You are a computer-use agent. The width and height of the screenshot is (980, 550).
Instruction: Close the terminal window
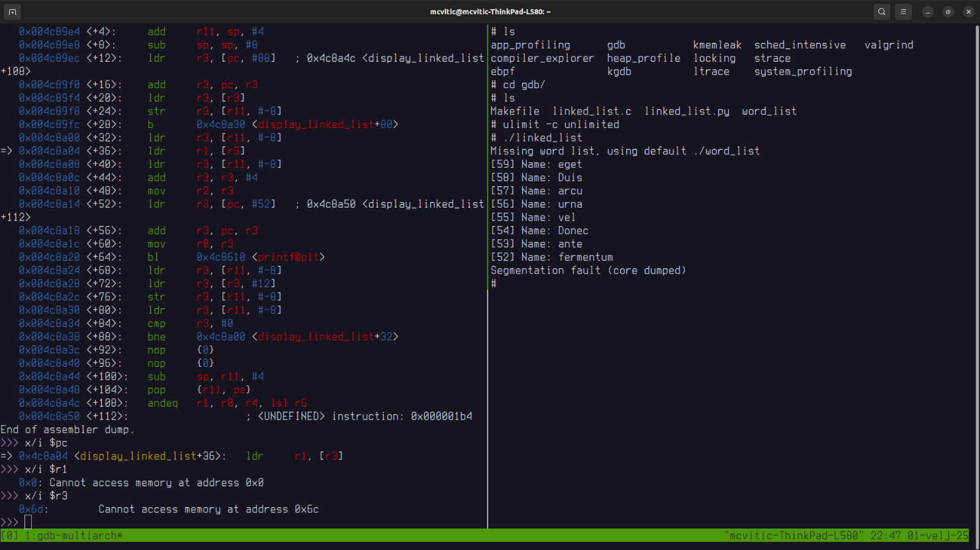[x=968, y=12]
